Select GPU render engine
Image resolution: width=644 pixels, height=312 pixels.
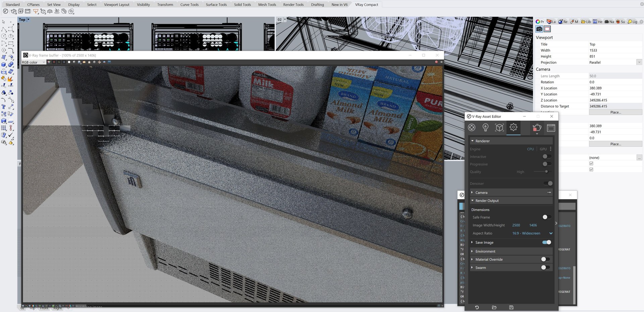tap(543, 149)
